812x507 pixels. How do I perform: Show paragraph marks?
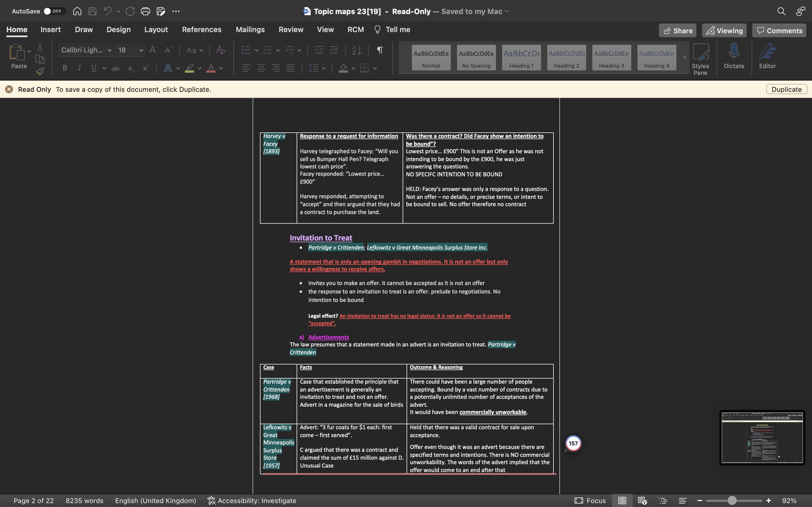pyautogui.click(x=379, y=50)
